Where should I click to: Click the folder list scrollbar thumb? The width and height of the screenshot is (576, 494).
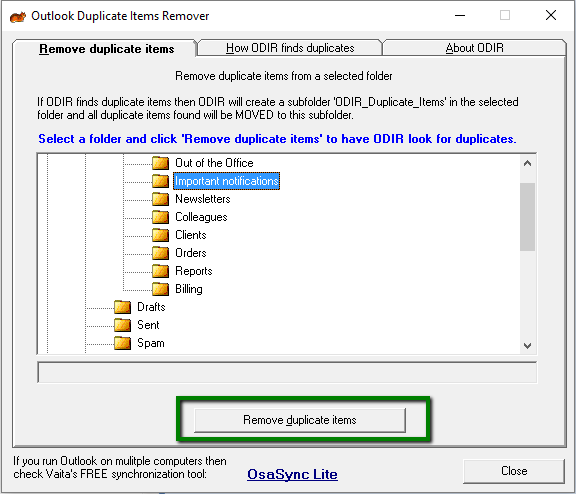tap(528, 217)
